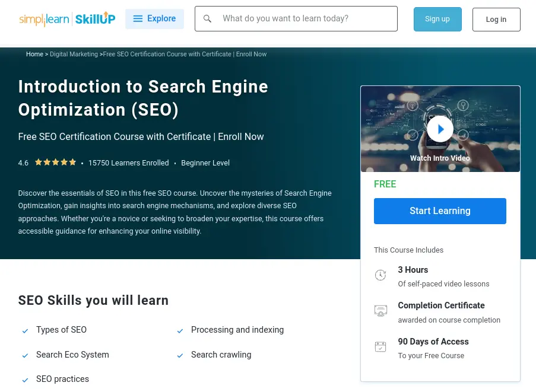Click the checkmark beside Search crawling

point(180,356)
